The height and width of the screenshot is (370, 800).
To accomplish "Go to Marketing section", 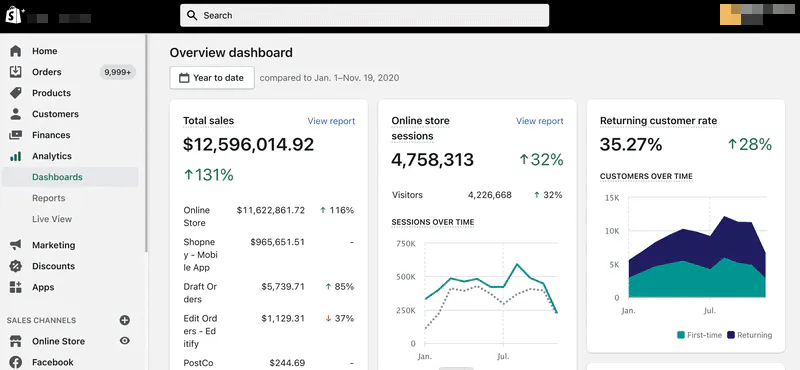I will pos(54,245).
